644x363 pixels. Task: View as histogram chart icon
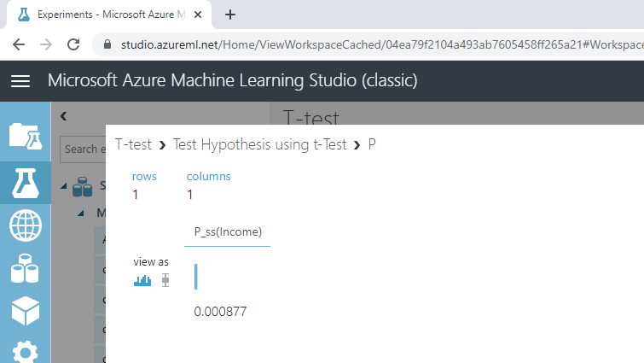click(x=142, y=281)
